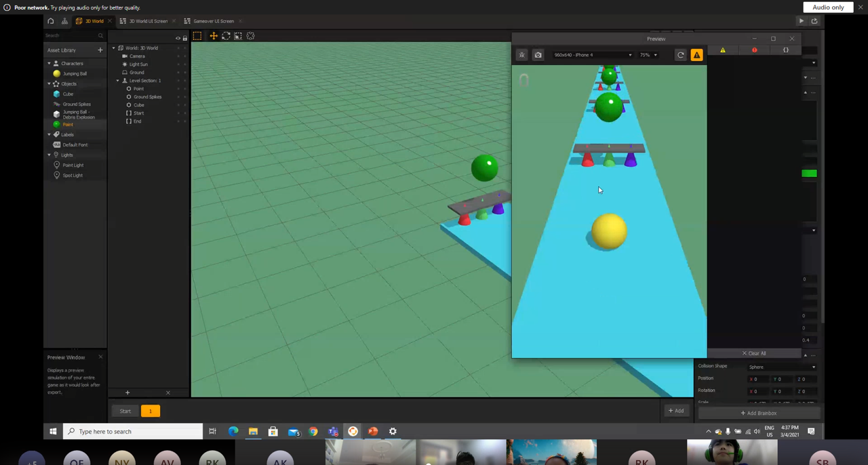
Task: Select the scale transform tool
Action: coord(238,36)
